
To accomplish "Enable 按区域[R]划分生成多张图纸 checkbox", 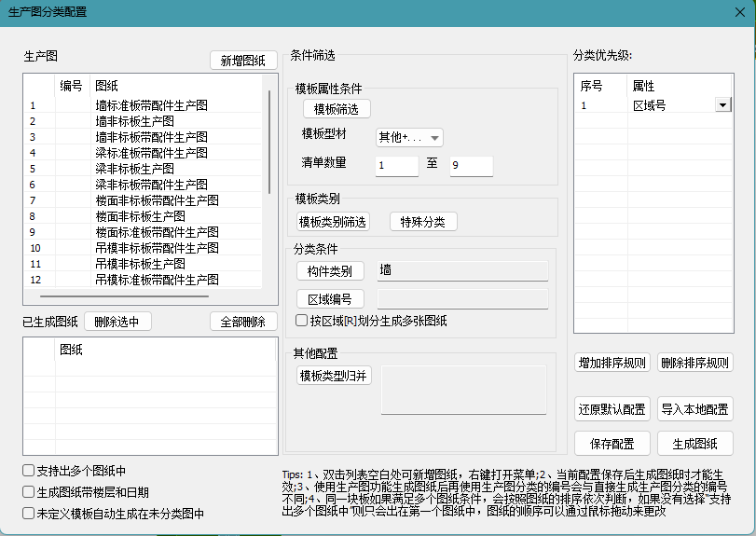I will [301, 321].
